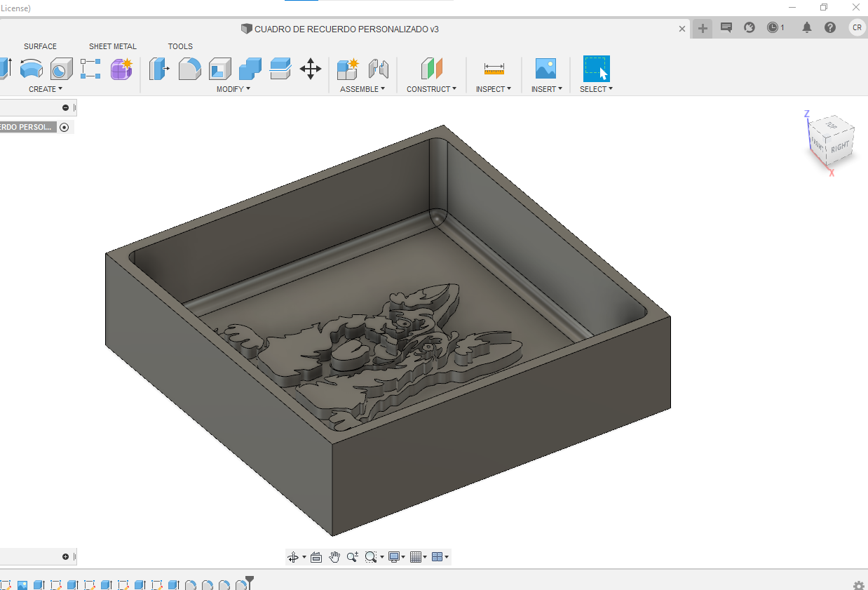Open the CREATE dropdown menu
This screenshot has width=868, height=590.
[46, 89]
